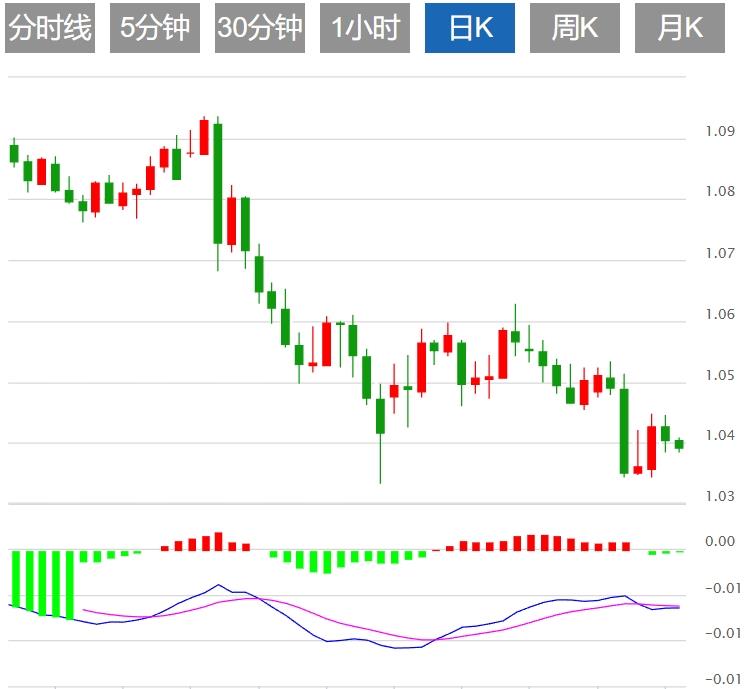749x689 pixels.
Task: Show the 1小时 candlestick chart
Action: pos(365,28)
